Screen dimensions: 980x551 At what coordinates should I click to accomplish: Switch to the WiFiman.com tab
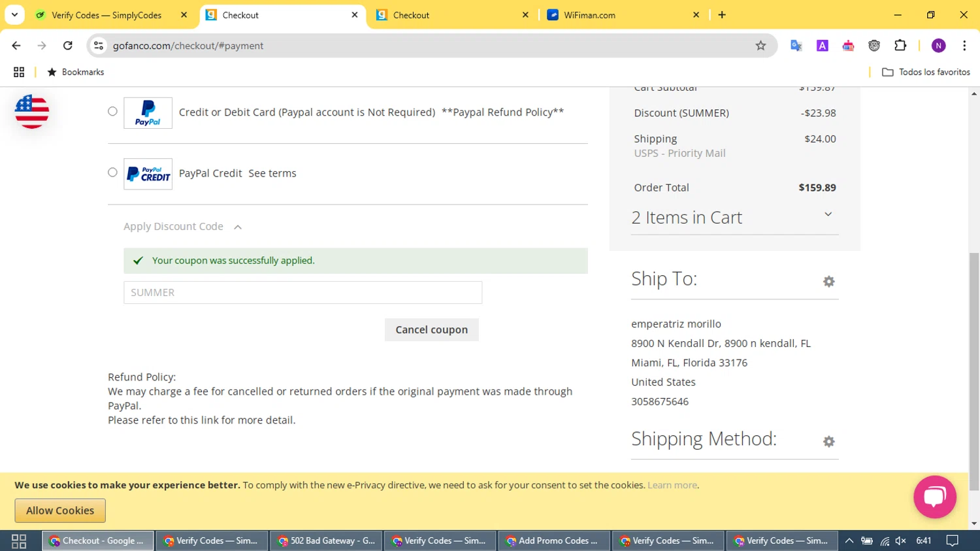624,15
